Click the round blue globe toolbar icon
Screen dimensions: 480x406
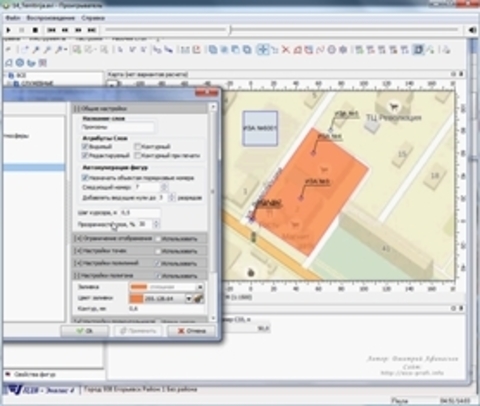[x=20, y=63]
